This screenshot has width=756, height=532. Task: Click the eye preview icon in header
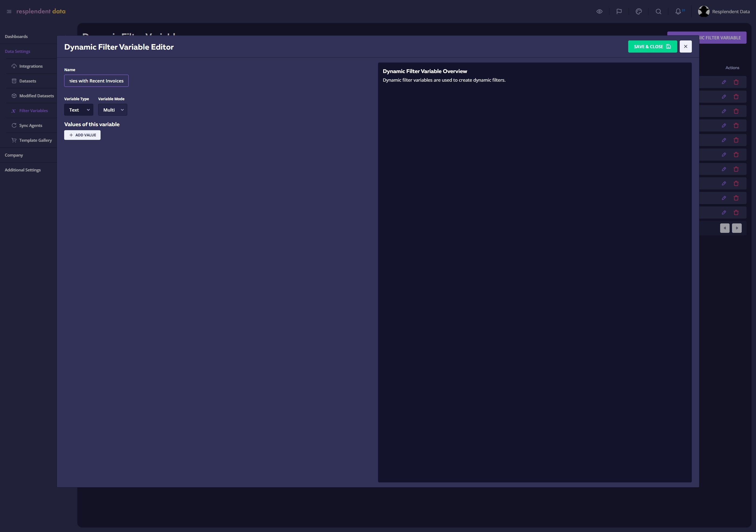[x=599, y=12]
